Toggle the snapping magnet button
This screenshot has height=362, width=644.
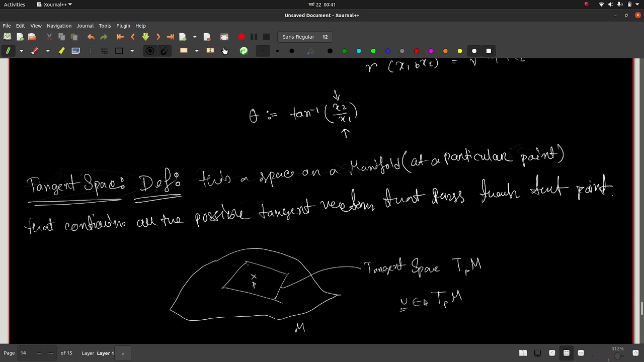164,51
